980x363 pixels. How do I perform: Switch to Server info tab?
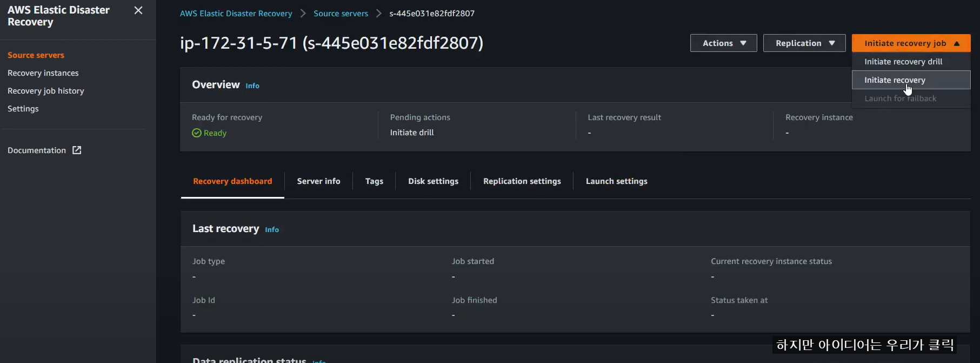click(319, 181)
